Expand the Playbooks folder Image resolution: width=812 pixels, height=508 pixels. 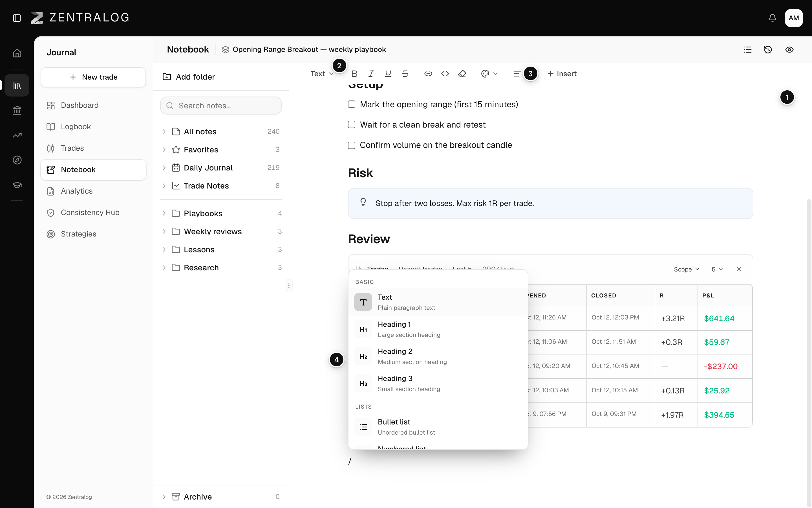[x=164, y=213]
